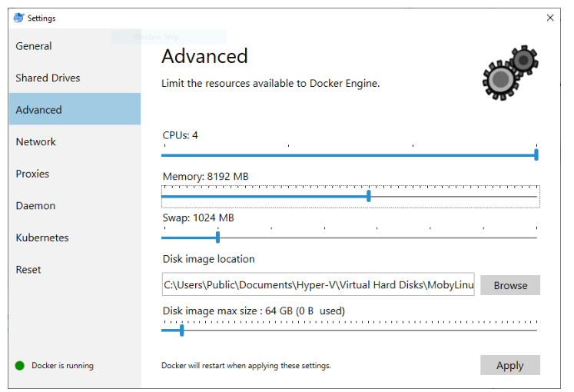Open the Proxies settings tab
The height and width of the screenshot is (392, 574).
click(75, 174)
